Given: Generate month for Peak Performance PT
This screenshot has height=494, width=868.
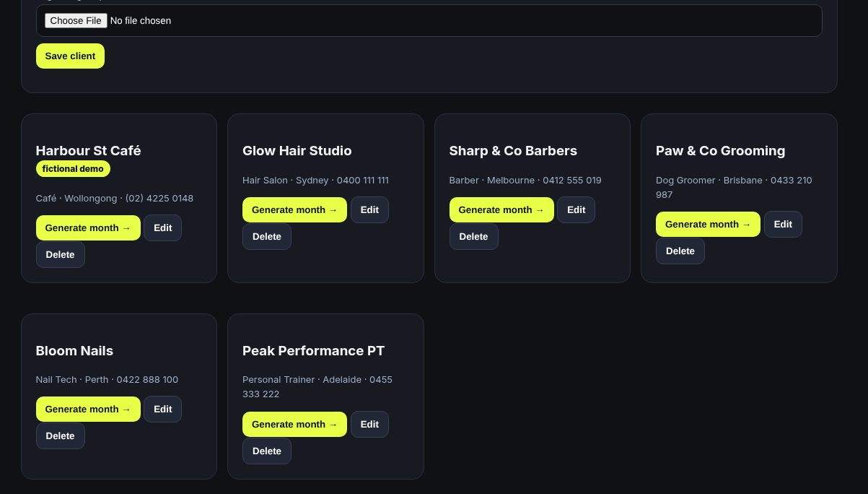Looking at the screenshot, I should [294, 425].
